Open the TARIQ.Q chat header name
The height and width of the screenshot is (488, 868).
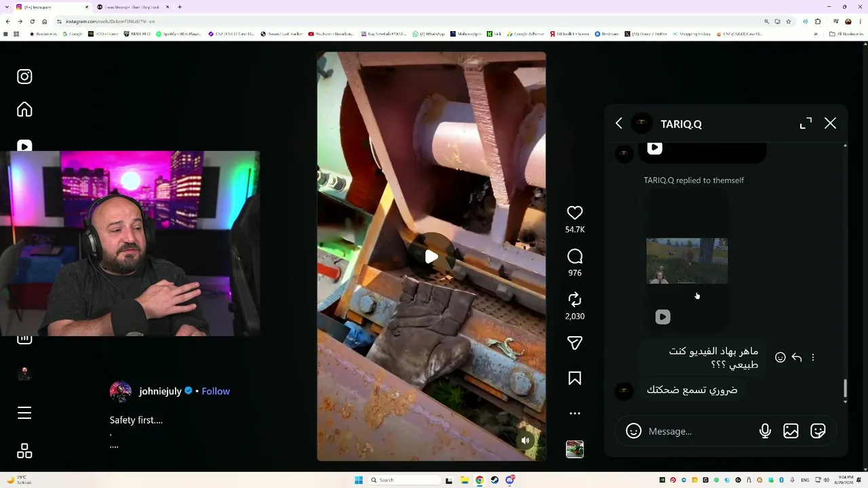click(x=681, y=124)
